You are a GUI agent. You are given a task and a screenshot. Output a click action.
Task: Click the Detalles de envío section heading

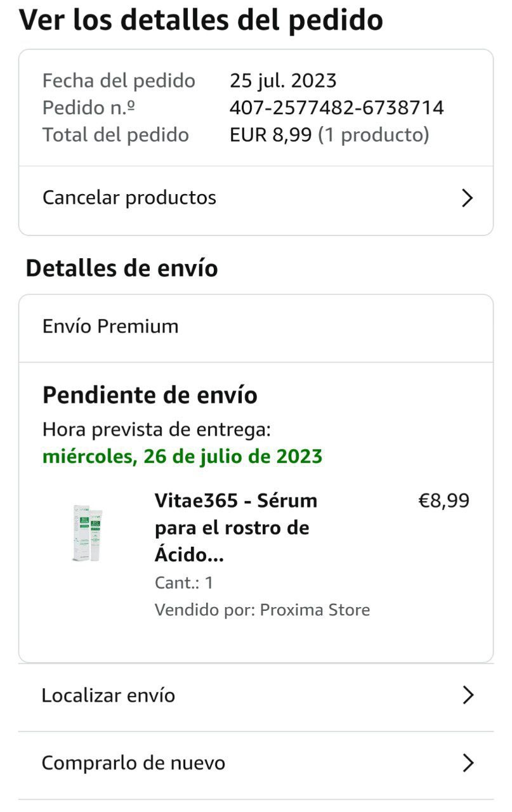coord(122,268)
